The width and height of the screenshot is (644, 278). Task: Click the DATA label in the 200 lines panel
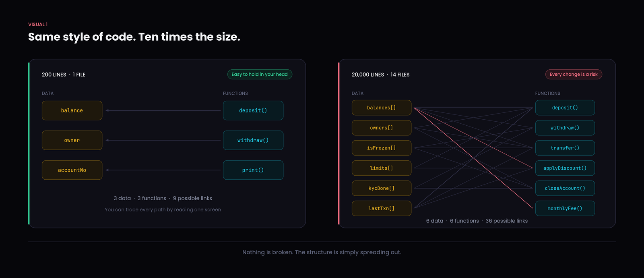coord(47,93)
